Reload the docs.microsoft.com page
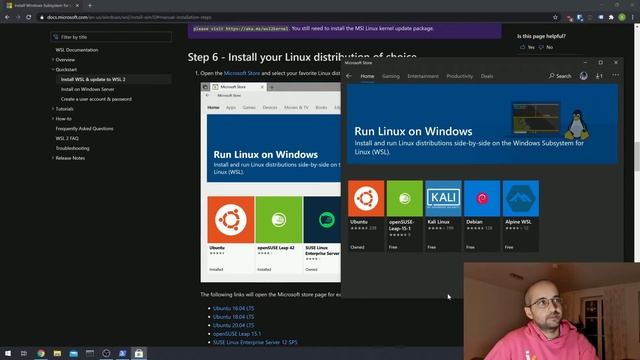640x360 pixels. [x=29, y=17]
